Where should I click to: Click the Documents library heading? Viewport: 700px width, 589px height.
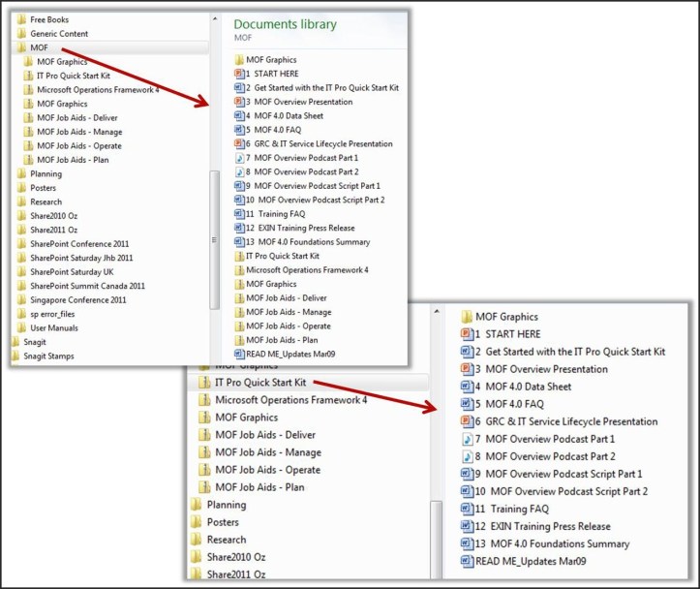click(286, 24)
